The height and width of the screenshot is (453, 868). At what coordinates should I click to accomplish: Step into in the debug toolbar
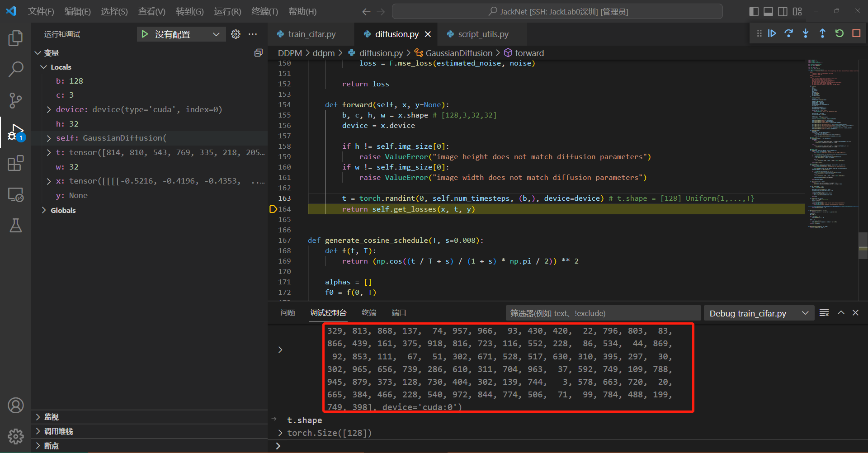pyautogui.click(x=806, y=33)
